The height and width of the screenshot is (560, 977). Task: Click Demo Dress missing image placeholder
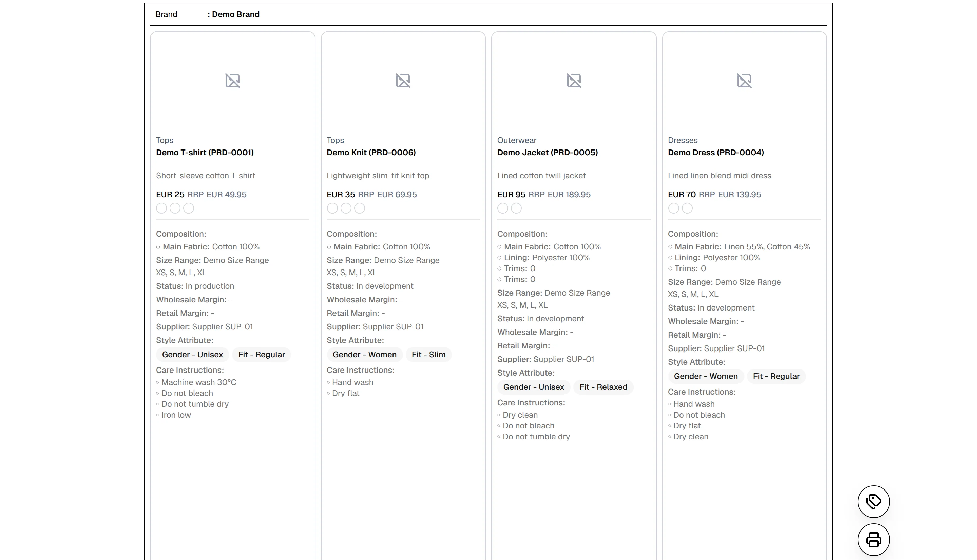point(744,81)
